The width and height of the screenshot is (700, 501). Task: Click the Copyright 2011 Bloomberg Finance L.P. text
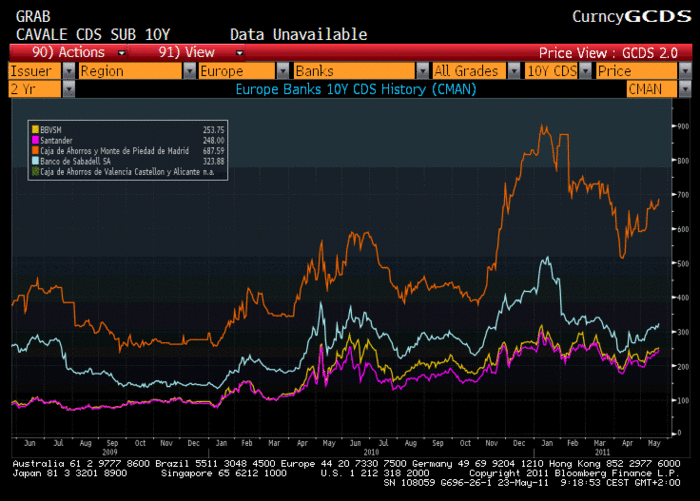(x=574, y=473)
